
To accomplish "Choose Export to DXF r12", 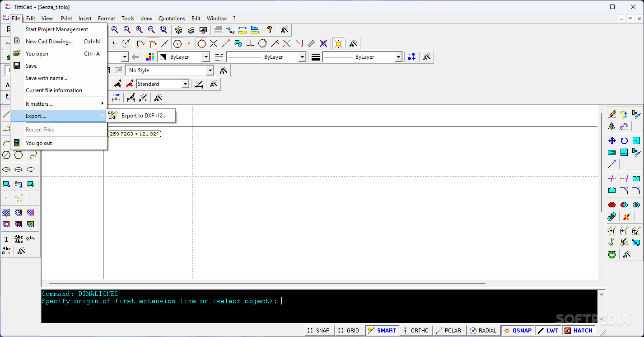I will [x=141, y=116].
